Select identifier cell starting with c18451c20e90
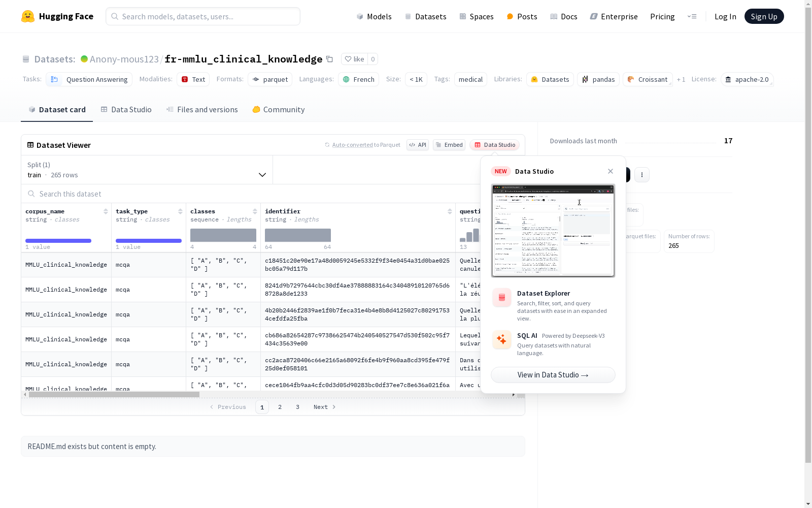Screen dimensions: 812x508 [x=357, y=265]
